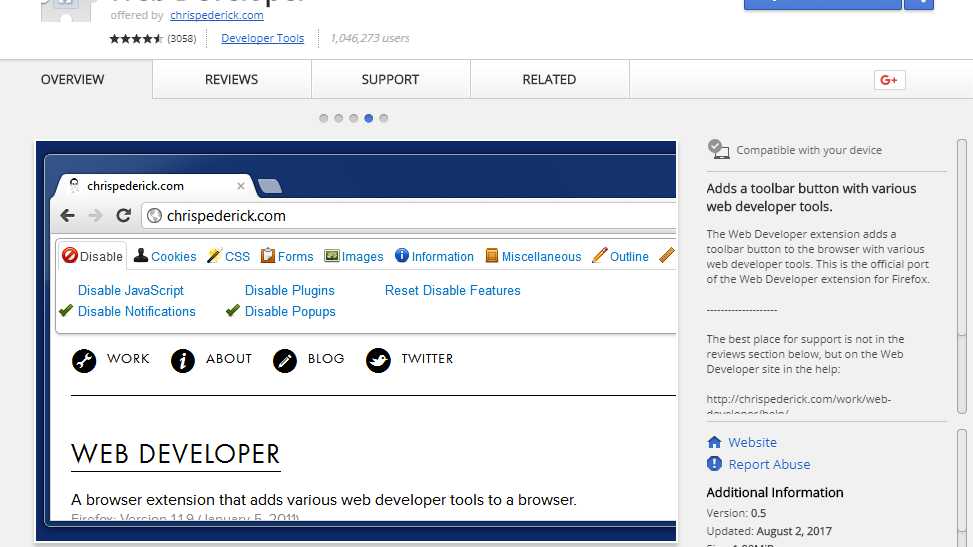
Task: Select the second carousel dot
Action: (338, 118)
